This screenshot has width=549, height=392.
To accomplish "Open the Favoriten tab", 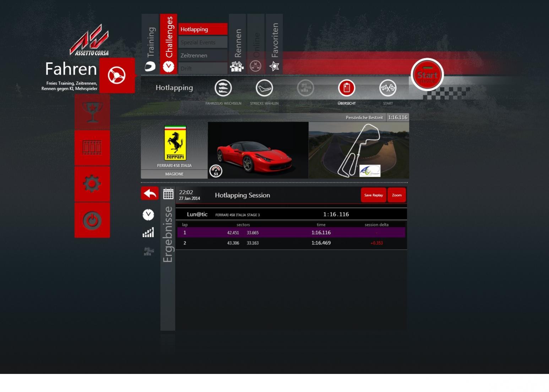I will (274, 44).
